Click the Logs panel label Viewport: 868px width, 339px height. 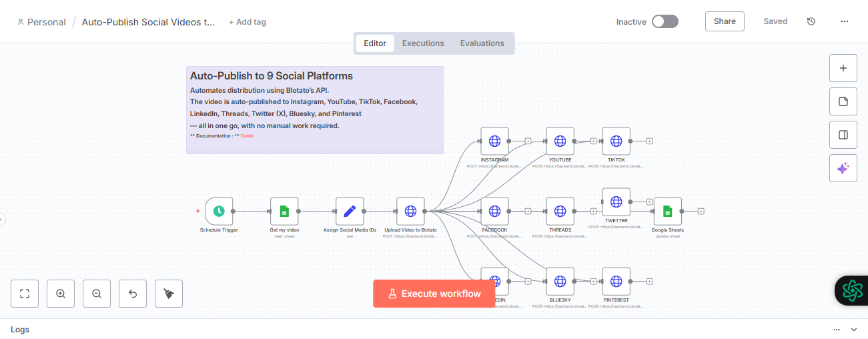click(x=20, y=330)
